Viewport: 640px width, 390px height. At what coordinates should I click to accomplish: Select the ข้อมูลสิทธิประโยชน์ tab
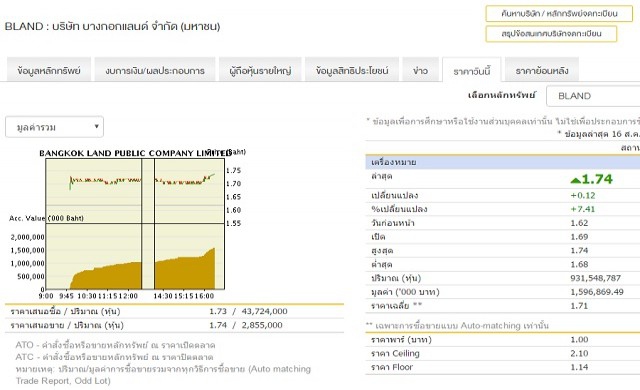pyautogui.click(x=352, y=70)
